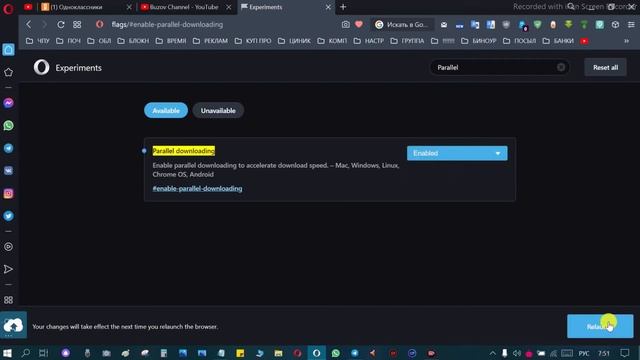
Task: Open VK in Opera sidebar
Action: (9, 171)
